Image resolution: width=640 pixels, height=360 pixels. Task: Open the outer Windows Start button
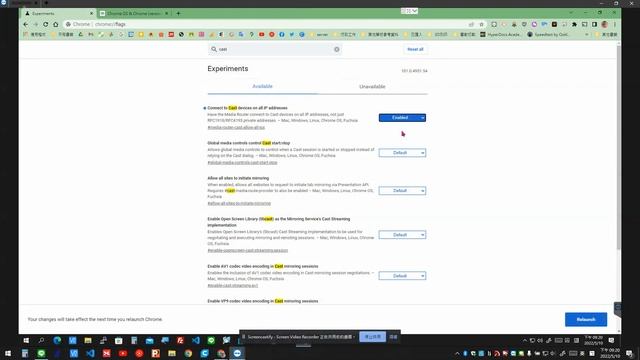(x=8, y=353)
